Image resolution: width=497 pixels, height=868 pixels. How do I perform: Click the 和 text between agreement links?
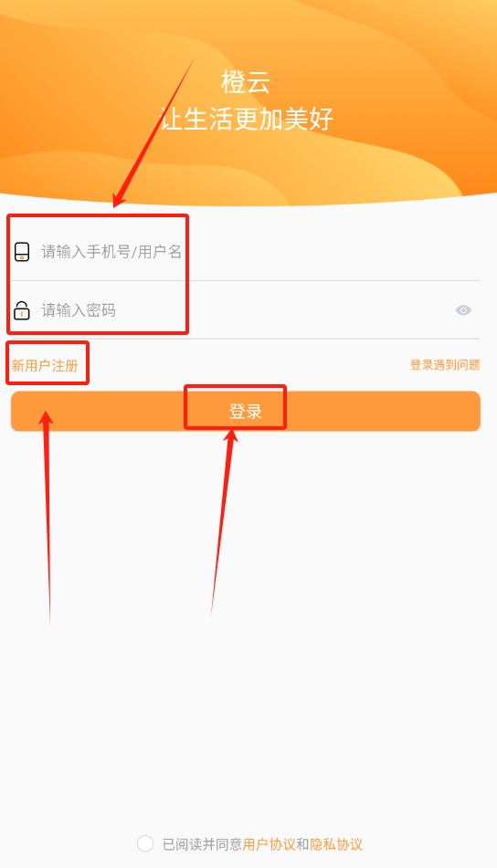[x=302, y=844]
